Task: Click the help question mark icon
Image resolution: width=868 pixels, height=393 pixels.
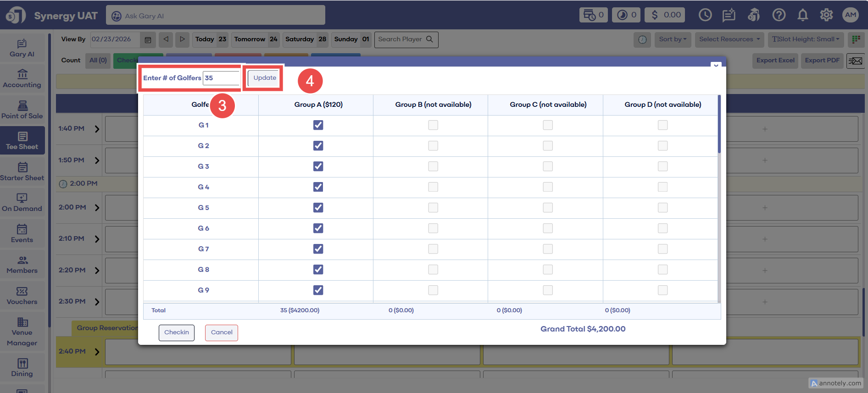Action: [779, 15]
